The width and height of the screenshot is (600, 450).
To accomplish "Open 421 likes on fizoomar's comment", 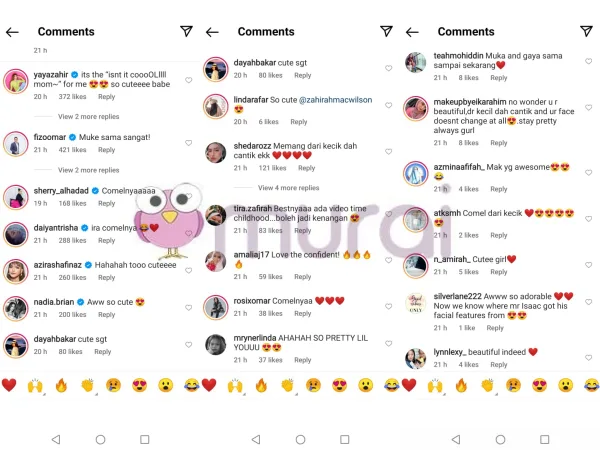I will tap(72, 150).
